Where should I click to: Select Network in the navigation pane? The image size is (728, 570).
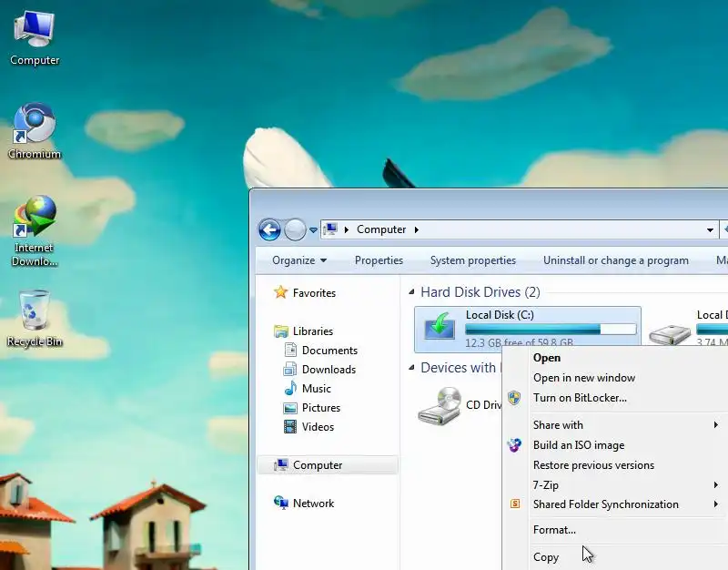point(313,504)
